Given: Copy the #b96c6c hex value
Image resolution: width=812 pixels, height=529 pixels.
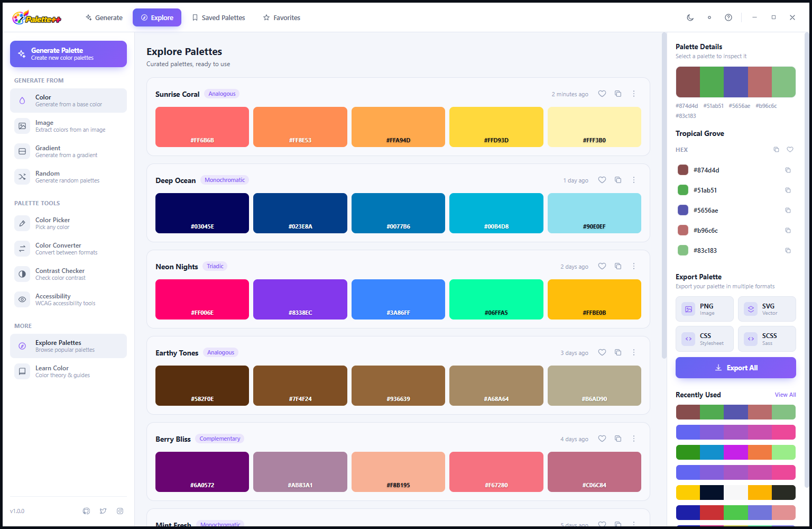Looking at the screenshot, I should pos(788,231).
